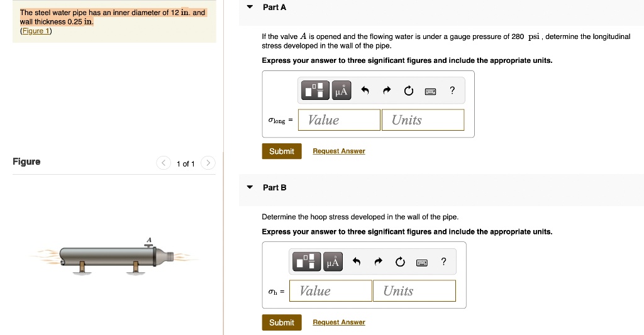Open templates palette icon in Part A
This screenshot has width=644, height=335.
click(x=315, y=91)
